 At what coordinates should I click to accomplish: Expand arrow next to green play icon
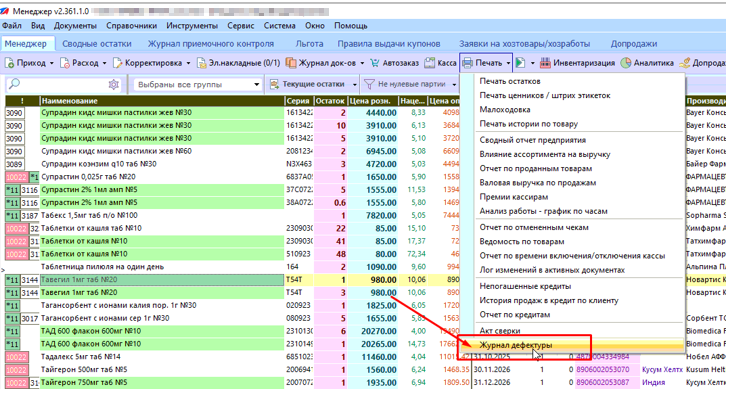[532, 63]
